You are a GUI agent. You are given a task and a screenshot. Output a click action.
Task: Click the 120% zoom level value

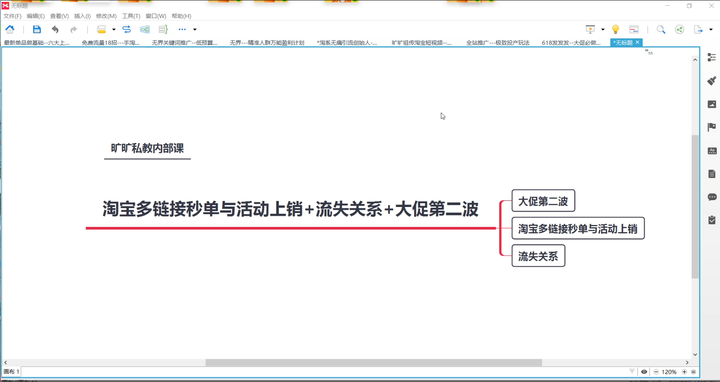click(669, 371)
